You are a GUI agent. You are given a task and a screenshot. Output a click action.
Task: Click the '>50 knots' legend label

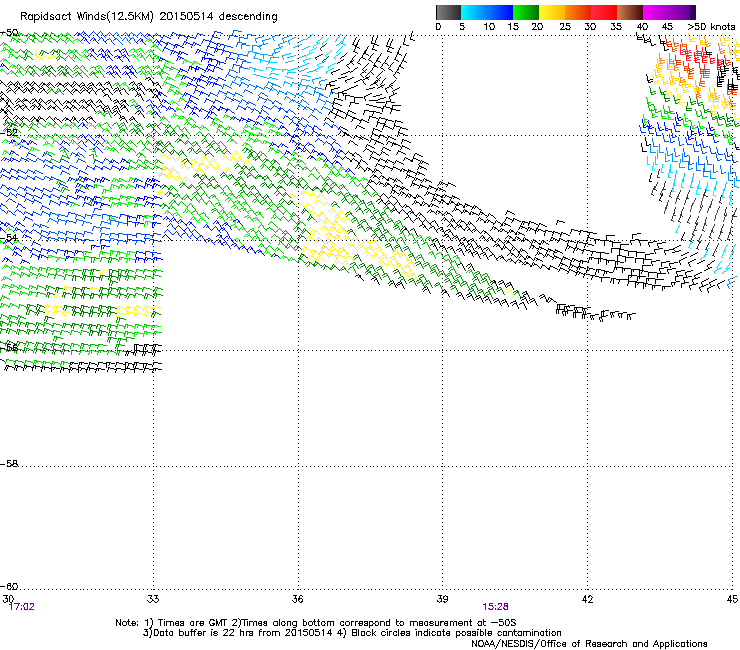(711, 27)
